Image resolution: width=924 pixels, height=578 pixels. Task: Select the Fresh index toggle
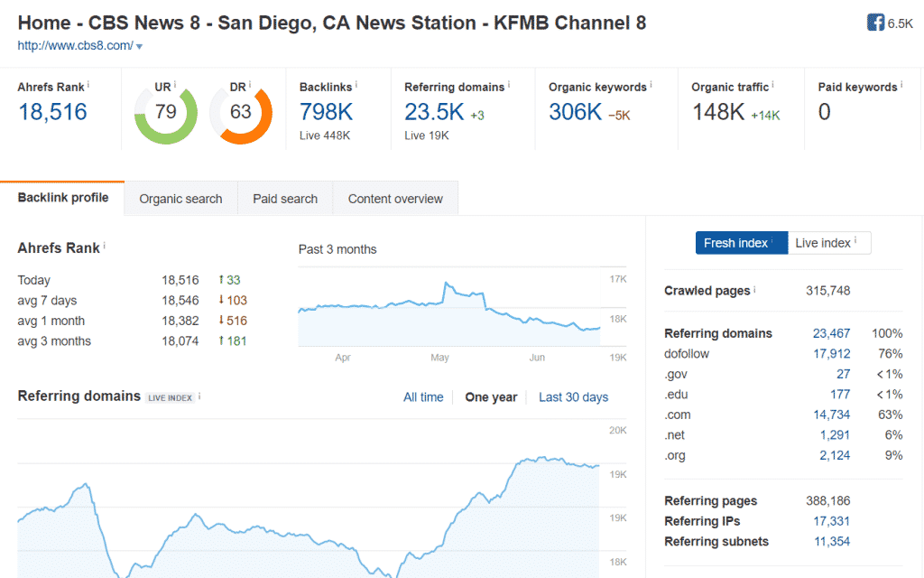pyautogui.click(x=742, y=243)
